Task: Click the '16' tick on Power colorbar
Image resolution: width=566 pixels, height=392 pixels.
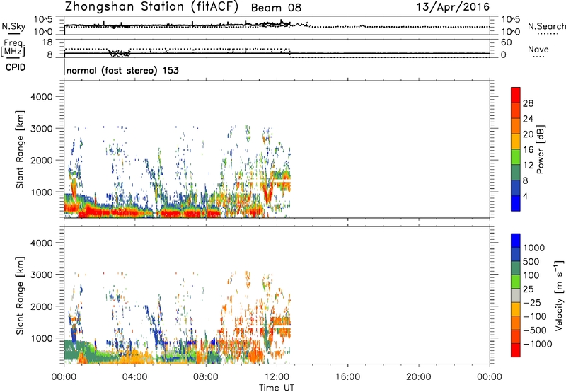Action: click(528, 150)
